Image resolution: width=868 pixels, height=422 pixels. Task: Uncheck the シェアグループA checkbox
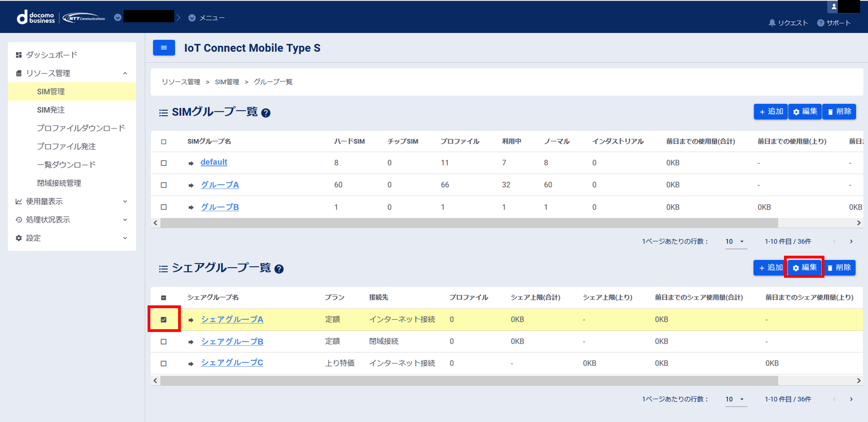pos(164,319)
